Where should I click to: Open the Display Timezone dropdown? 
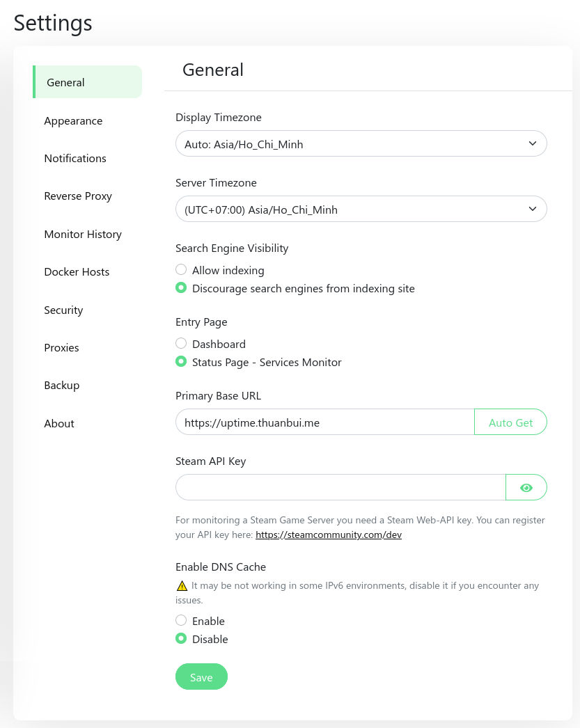(x=361, y=144)
